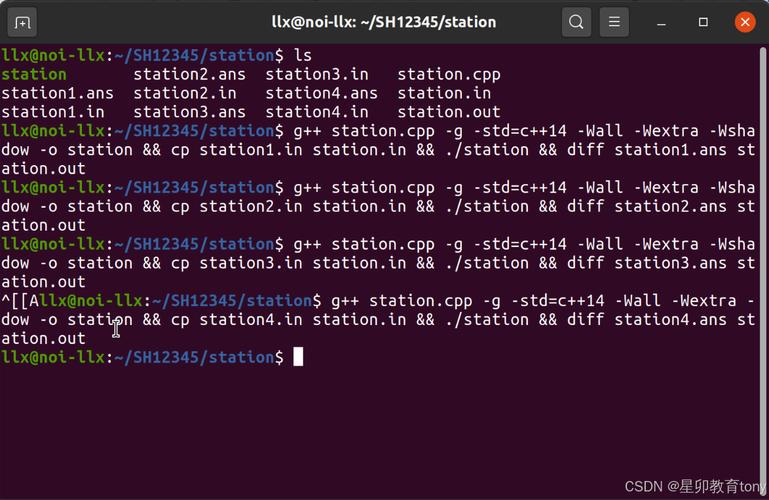Click the file name station1.in in listing

point(53,112)
